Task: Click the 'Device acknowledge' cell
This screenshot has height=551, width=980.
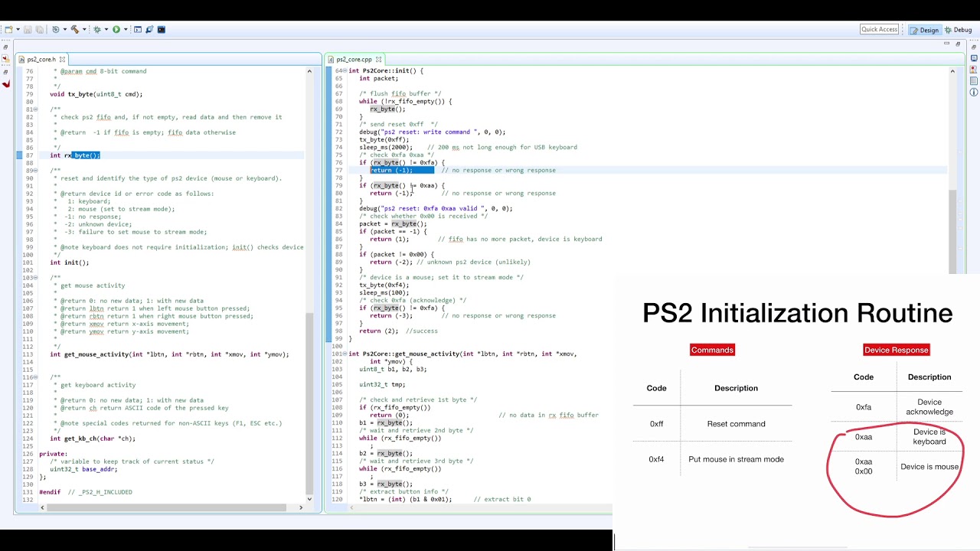Action: click(x=929, y=407)
